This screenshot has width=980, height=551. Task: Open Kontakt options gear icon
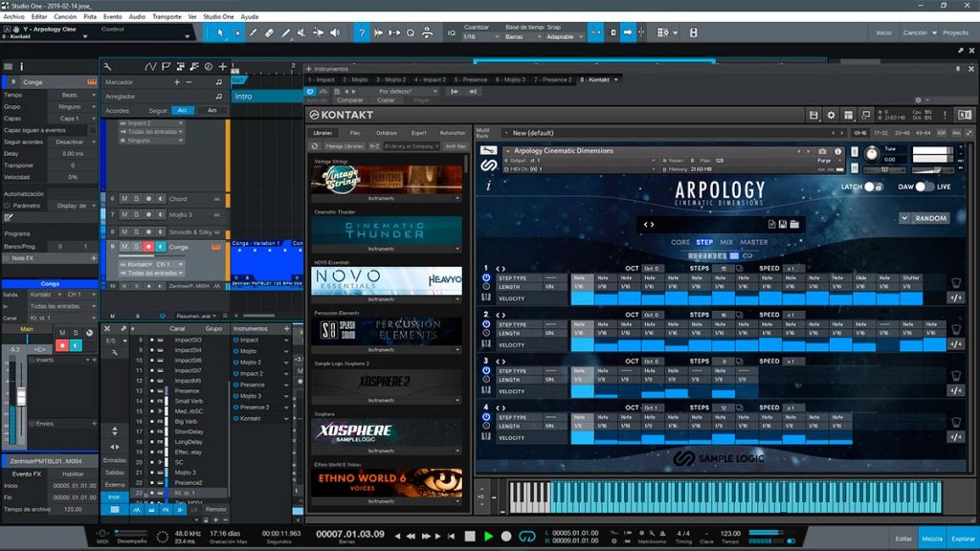(831, 115)
